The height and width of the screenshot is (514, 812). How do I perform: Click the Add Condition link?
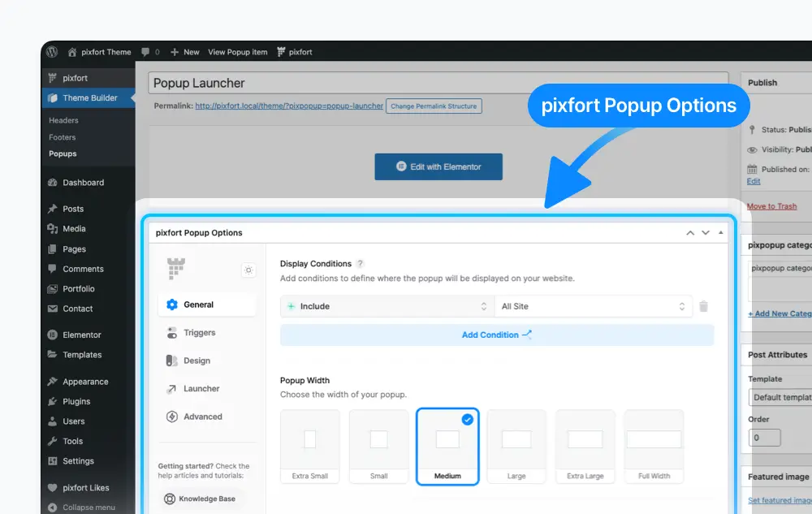click(497, 335)
